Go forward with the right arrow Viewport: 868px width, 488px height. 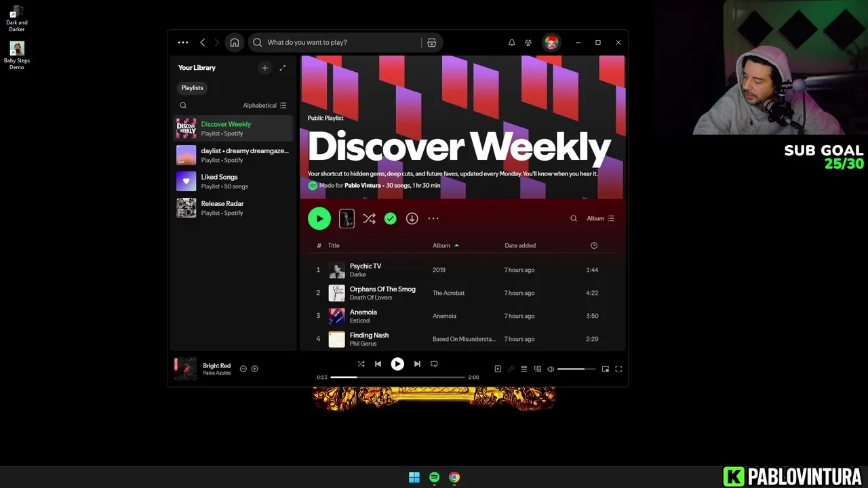(x=216, y=42)
